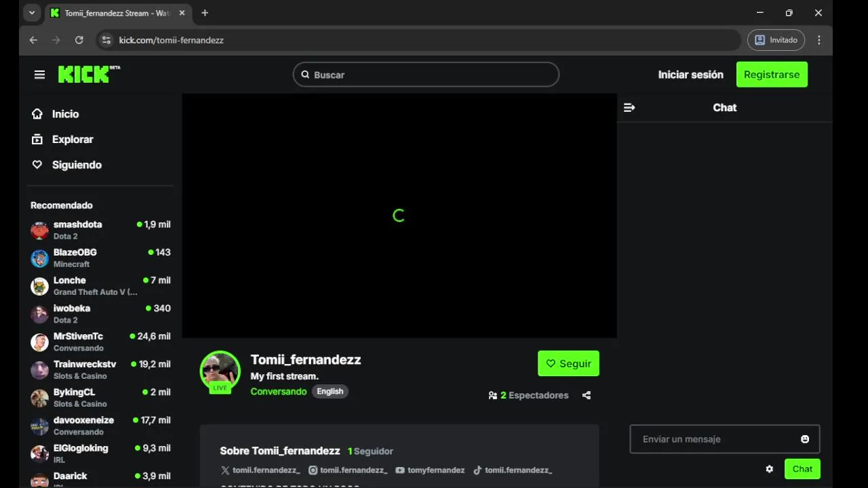Click BykingCL channel avatar

40,398
